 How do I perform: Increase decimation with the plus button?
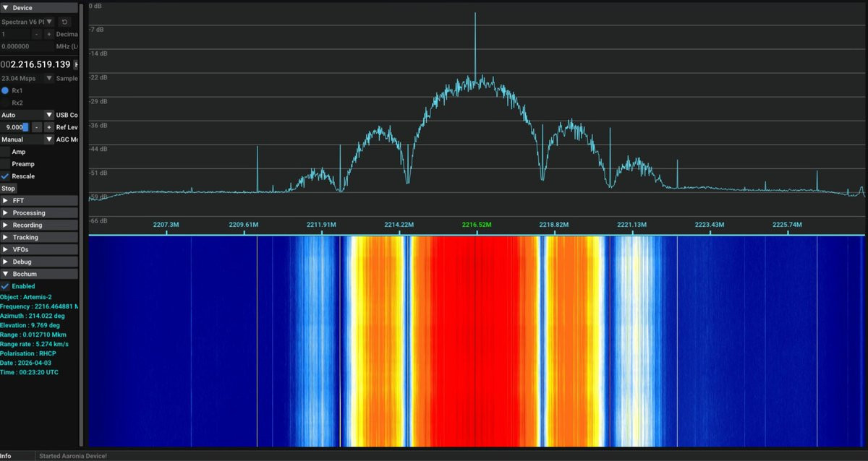(49, 34)
